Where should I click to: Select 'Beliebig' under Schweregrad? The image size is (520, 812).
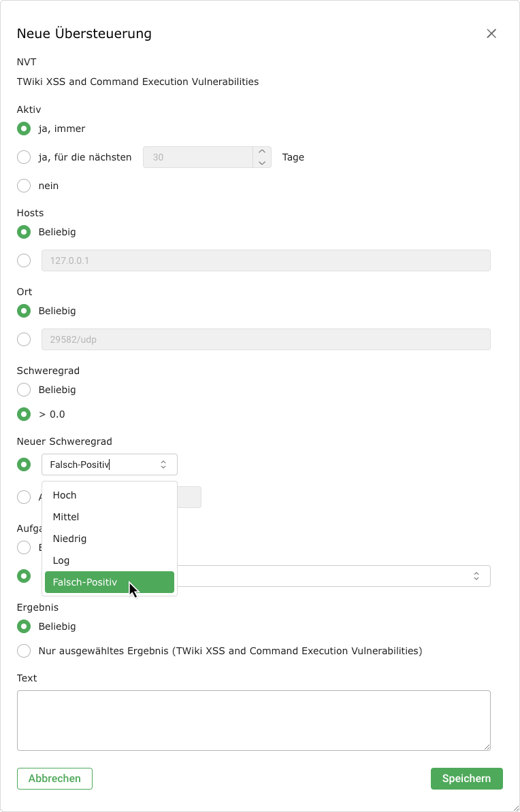(24, 390)
